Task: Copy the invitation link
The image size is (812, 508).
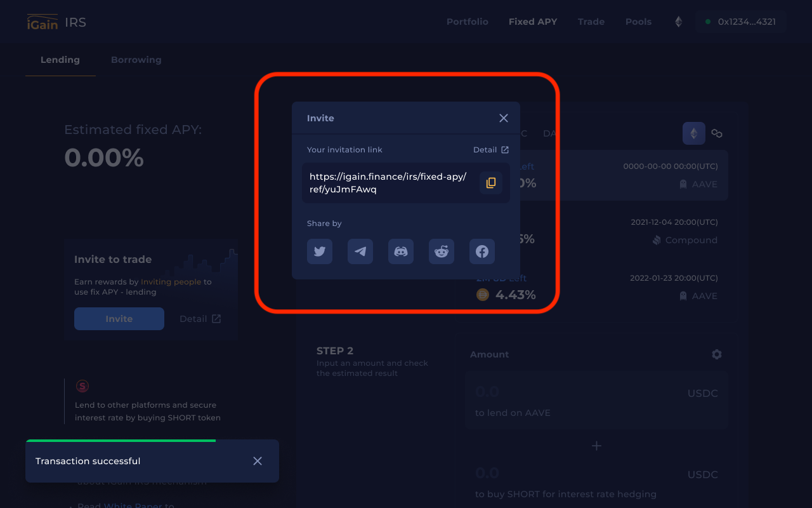Action: pyautogui.click(x=491, y=183)
